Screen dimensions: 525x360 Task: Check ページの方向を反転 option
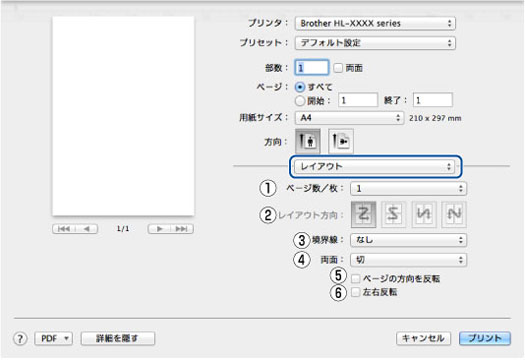[x=355, y=279]
